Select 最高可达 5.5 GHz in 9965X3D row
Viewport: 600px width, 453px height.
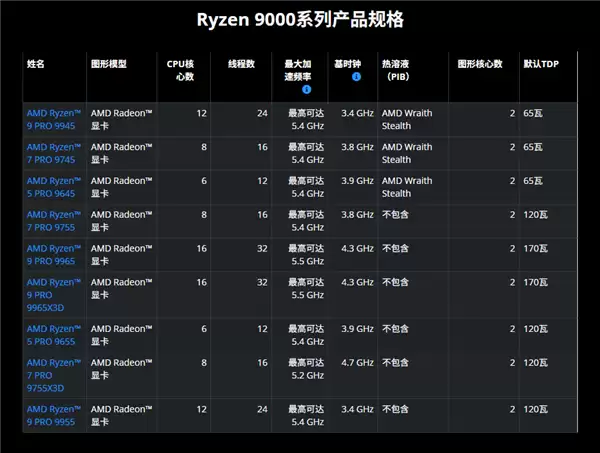coord(306,288)
